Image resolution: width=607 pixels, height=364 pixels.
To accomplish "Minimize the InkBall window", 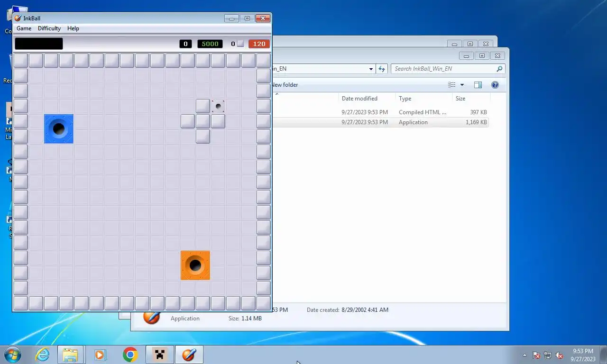I will coord(231,18).
